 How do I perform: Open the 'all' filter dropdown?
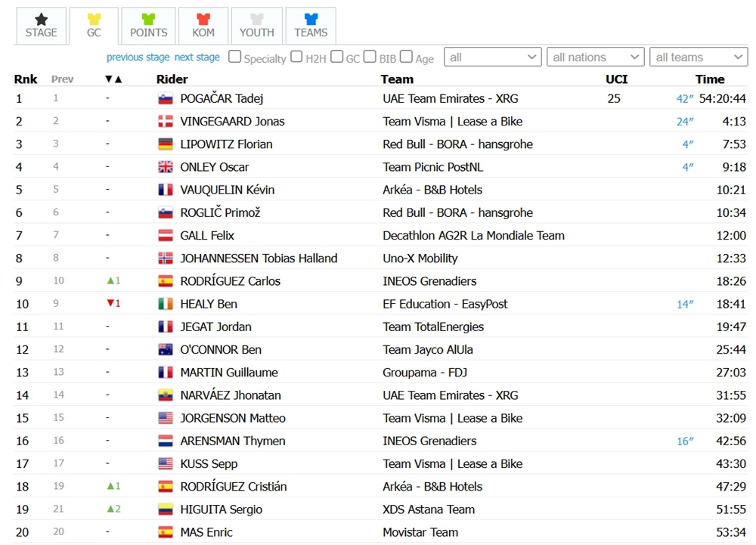click(493, 57)
